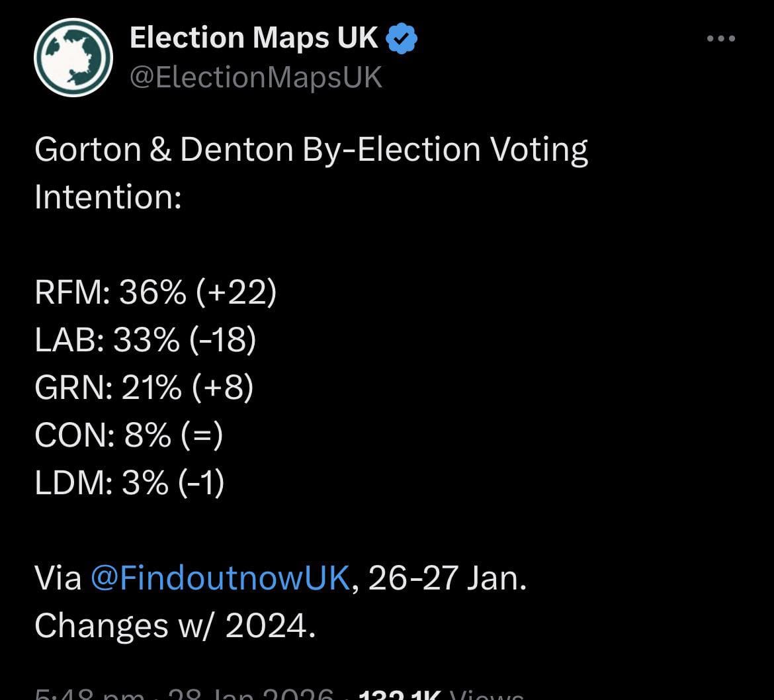
Task: Select the RFM: 36% result line
Action: coord(155,292)
